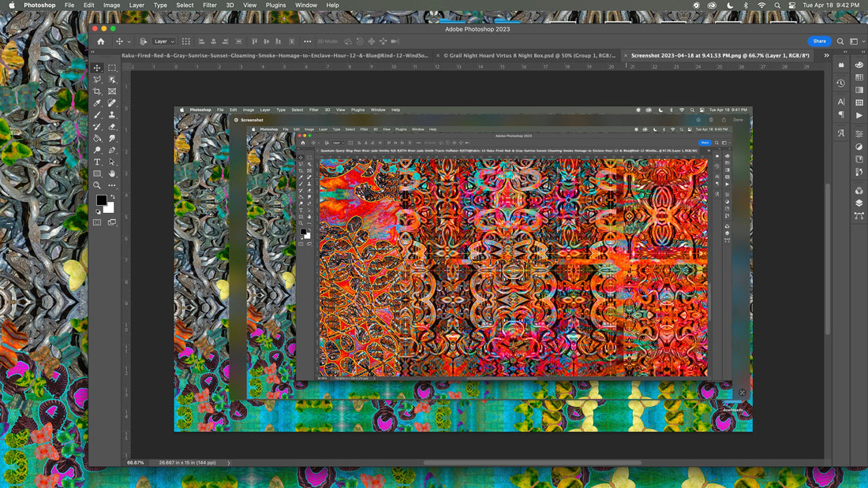The height and width of the screenshot is (488, 868).
Task: Select the Eyedropper tool
Action: click(97, 103)
